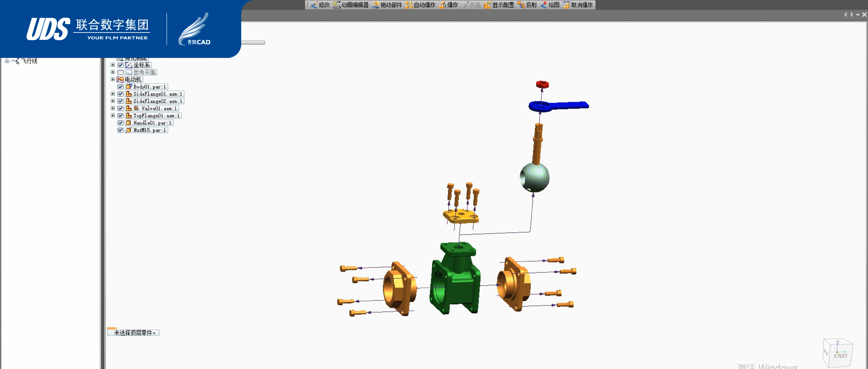Select the 电动机 motors tree item
This screenshot has height=369, width=868.
(133, 79)
